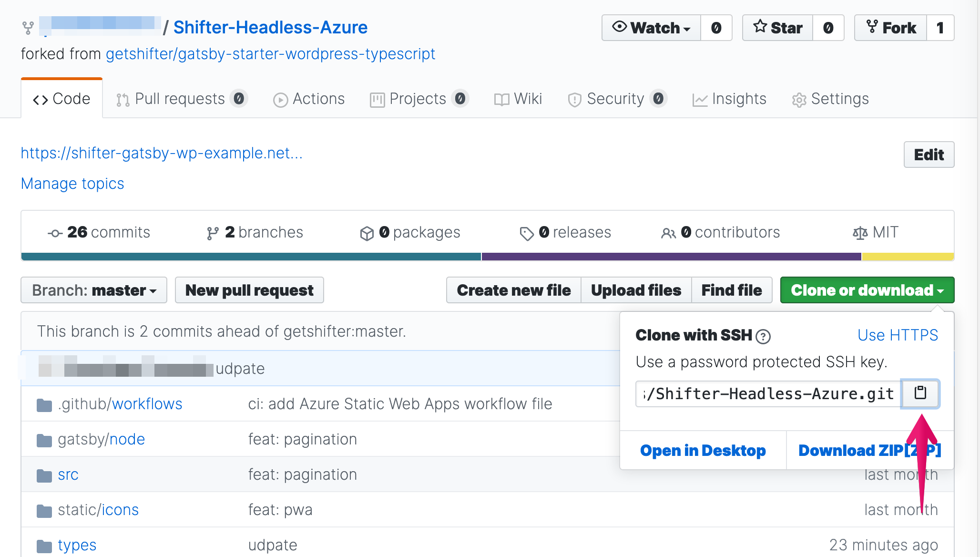Click Manage topics link
Viewport: 980px width, 557px height.
72,184
